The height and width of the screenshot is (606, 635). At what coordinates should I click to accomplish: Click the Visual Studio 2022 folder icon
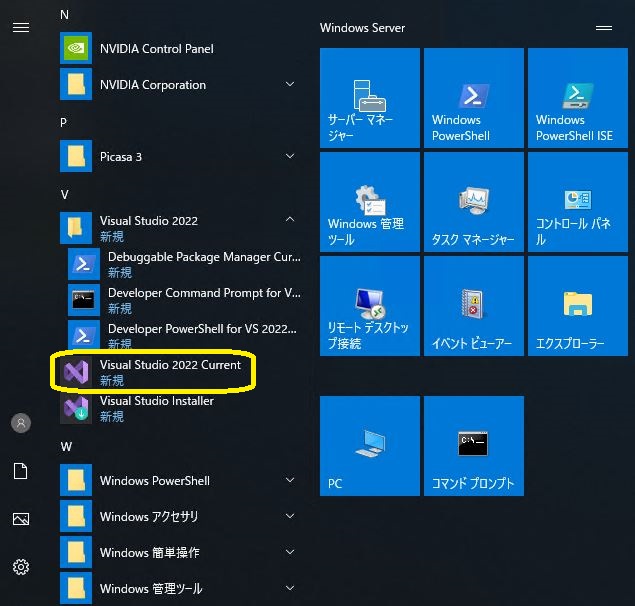click(76, 228)
